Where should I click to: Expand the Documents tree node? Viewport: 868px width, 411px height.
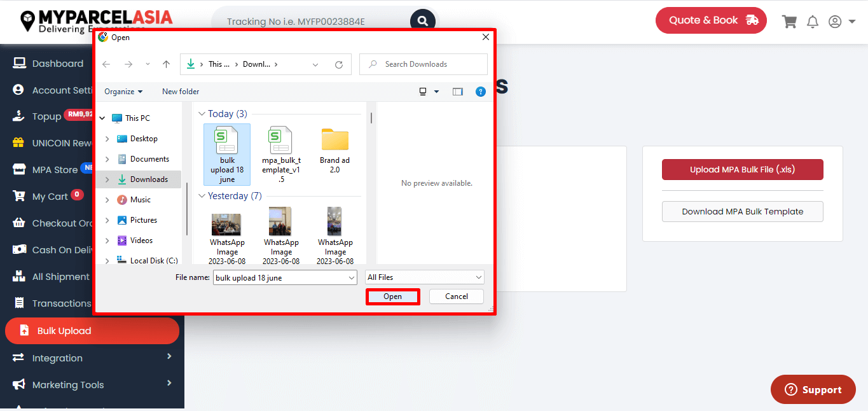(107, 159)
